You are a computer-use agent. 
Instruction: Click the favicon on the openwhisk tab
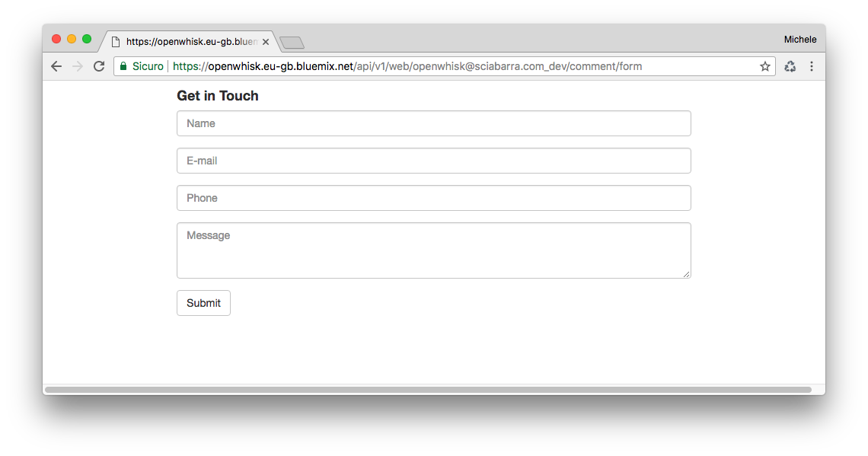tap(115, 42)
